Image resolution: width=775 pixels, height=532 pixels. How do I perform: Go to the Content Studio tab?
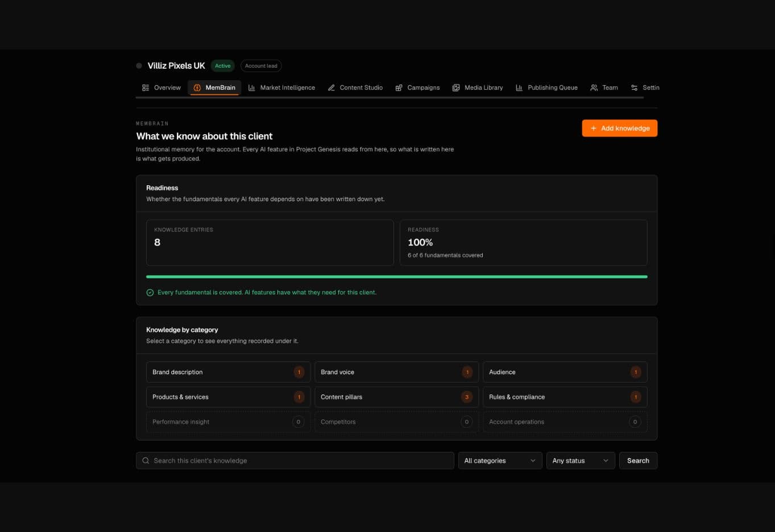[x=355, y=88]
